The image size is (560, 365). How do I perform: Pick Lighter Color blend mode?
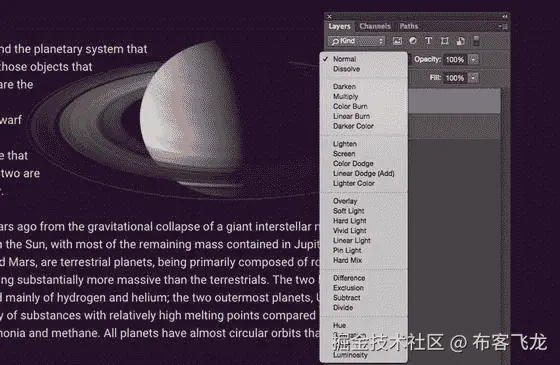coord(364,183)
